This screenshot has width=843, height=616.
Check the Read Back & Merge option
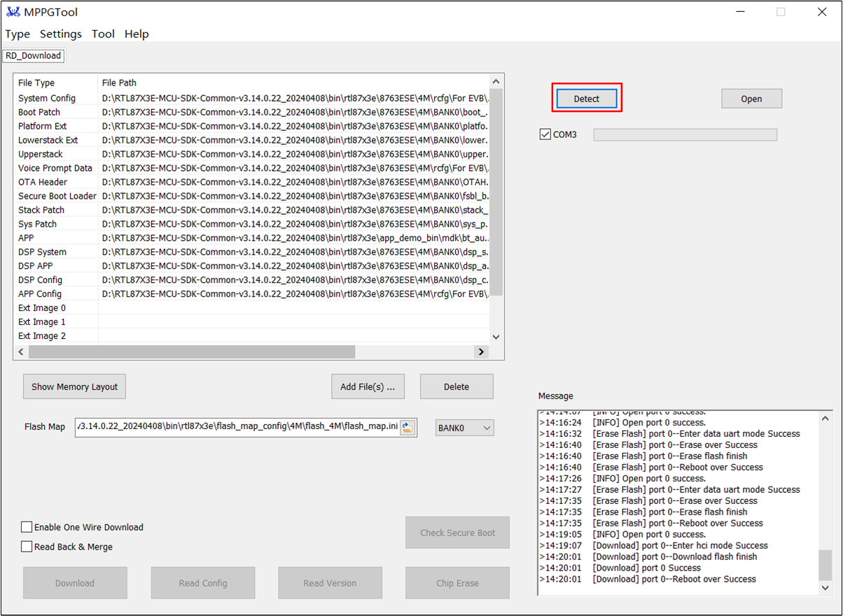coord(27,547)
